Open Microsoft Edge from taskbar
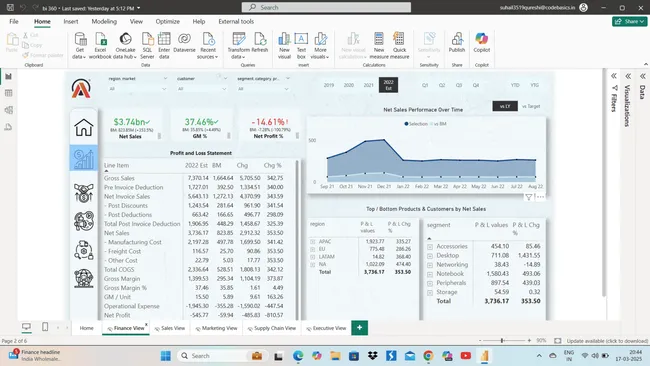 (298, 356)
